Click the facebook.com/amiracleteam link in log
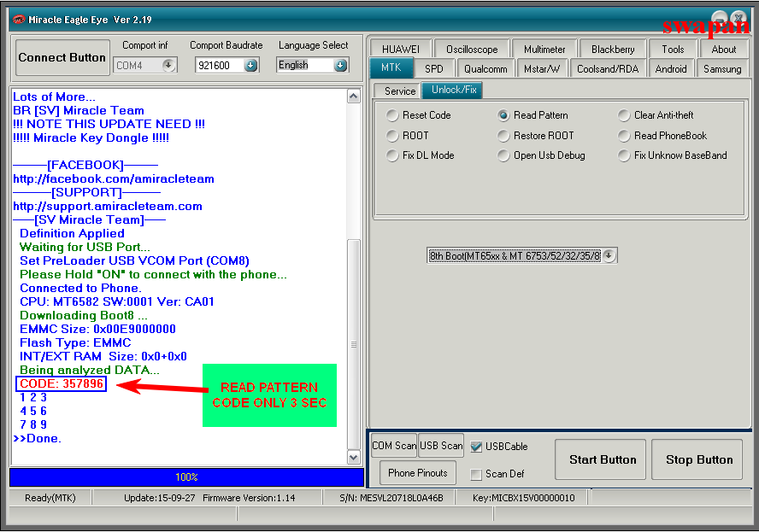The width and height of the screenshot is (759, 532). tap(114, 179)
